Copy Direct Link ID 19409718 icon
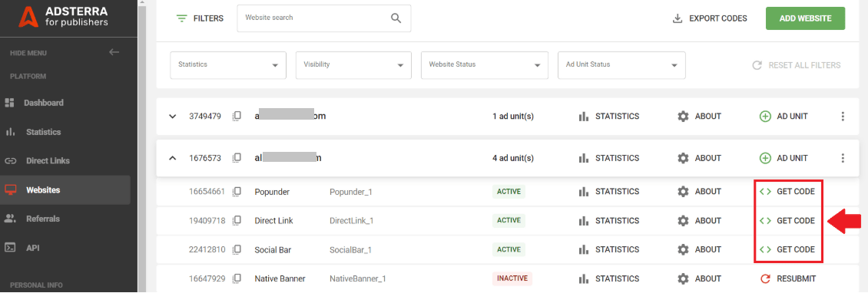 (237, 221)
